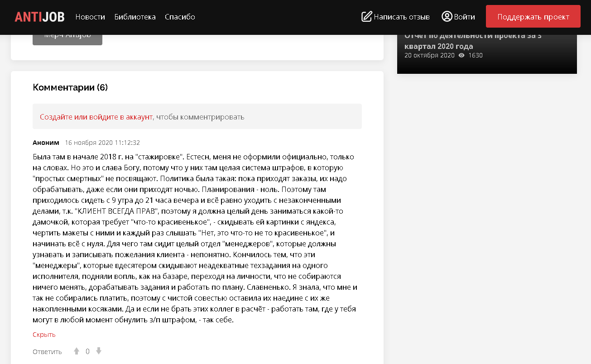591x364 pixels.
Task: Click the comment vote count 0
Action: coord(87,352)
